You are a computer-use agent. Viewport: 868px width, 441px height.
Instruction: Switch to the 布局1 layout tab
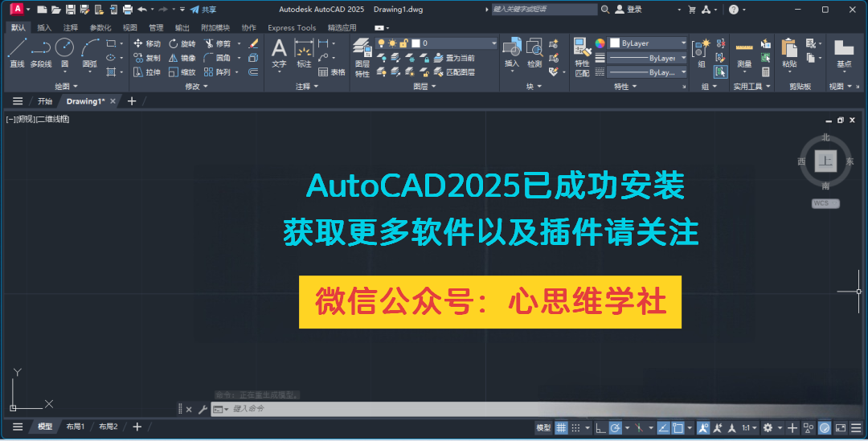point(76,427)
